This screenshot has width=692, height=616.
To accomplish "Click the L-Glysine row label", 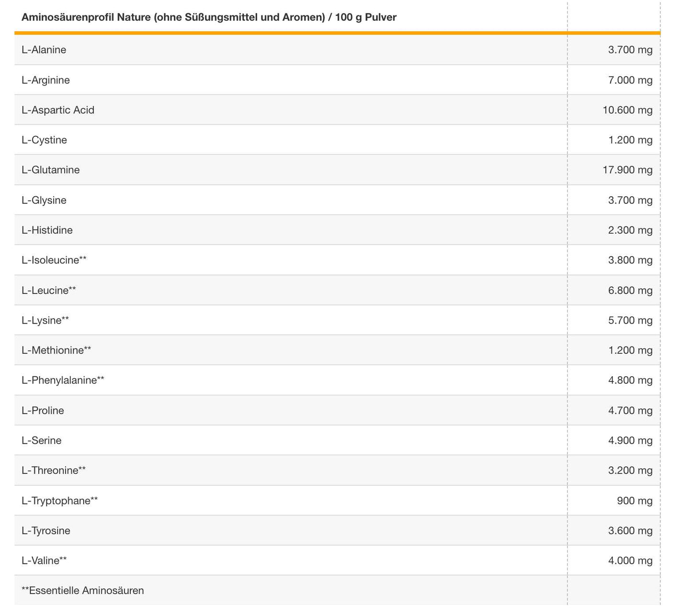I will coord(44,200).
